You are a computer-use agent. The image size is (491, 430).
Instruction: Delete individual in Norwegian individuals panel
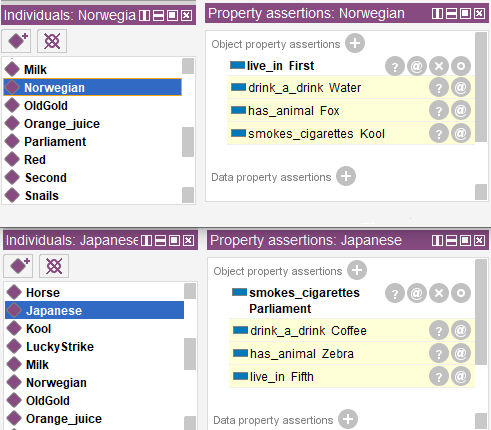pyautogui.click(x=52, y=41)
